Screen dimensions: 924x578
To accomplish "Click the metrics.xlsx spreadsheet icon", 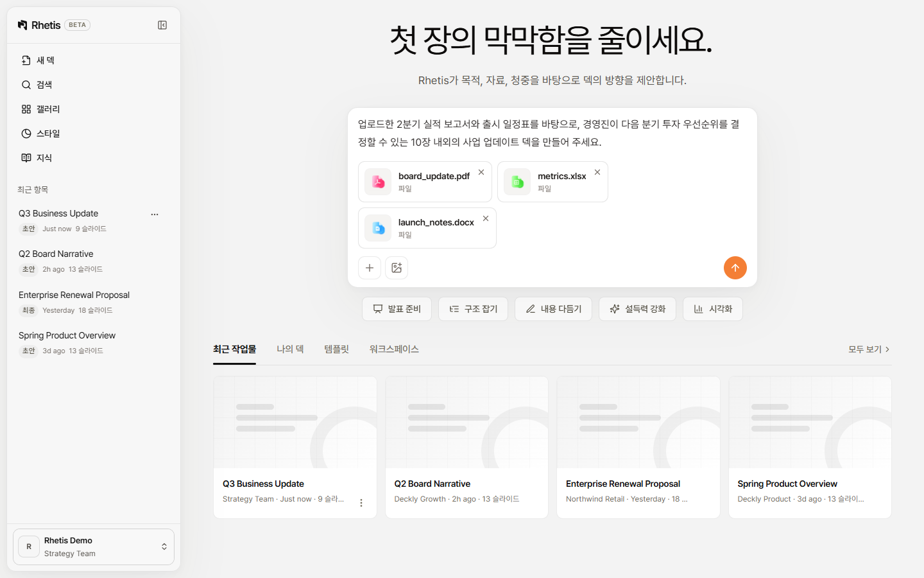I will [x=517, y=182].
